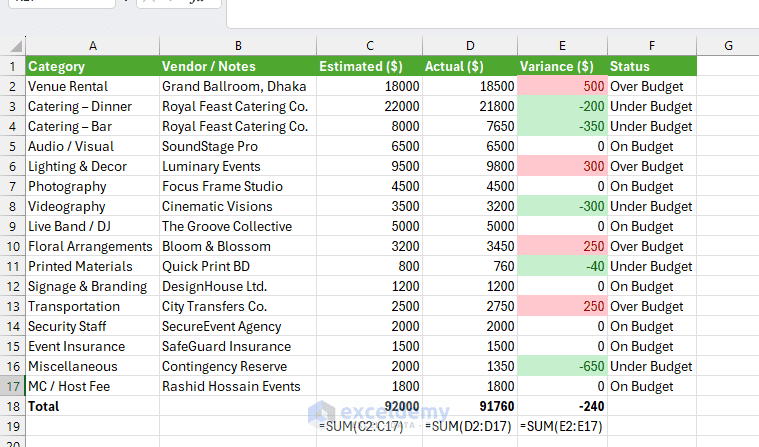Select Venue Rental variance 500 cell

[x=562, y=86]
